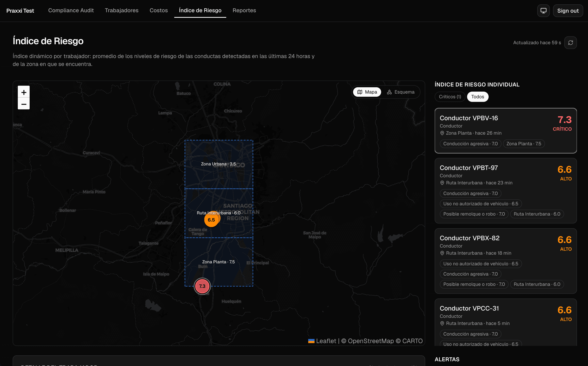This screenshot has width=588, height=366.
Task: Click location pin on Conductor VPBV-16 card
Action: [x=442, y=133]
